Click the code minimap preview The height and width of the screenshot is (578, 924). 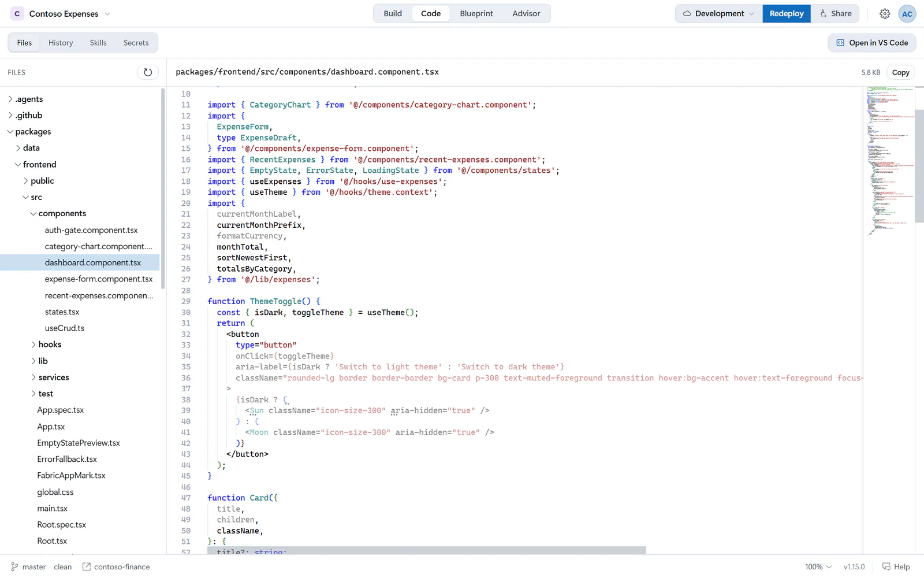tap(890, 162)
